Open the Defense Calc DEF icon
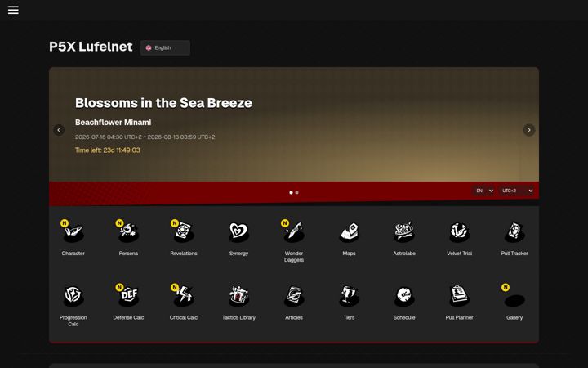The height and width of the screenshot is (368, 588). point(128,295)
